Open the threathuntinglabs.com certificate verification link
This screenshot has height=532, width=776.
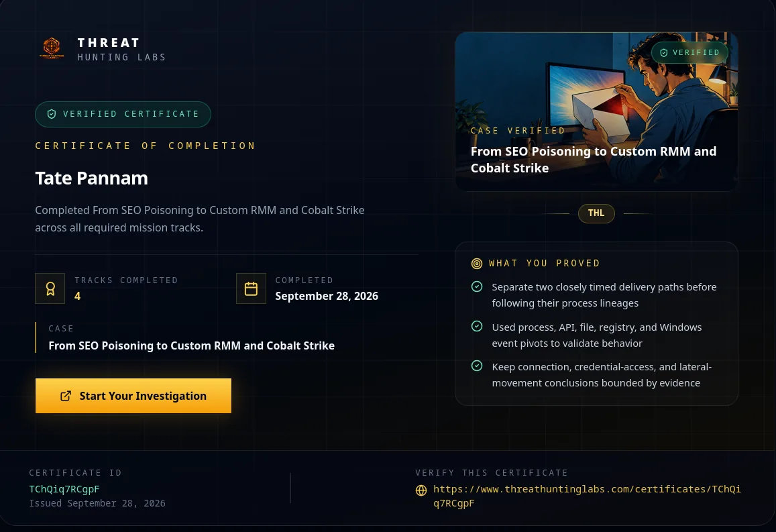tap(587, 496)
